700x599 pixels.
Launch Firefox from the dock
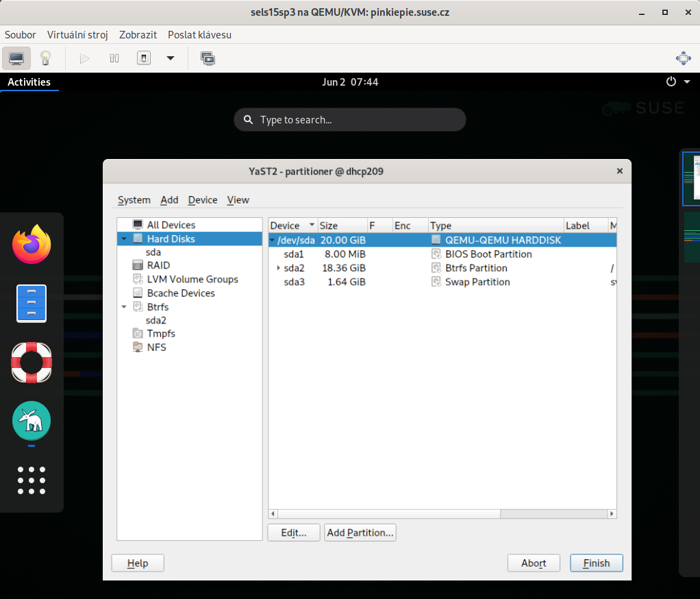click(32, 245)
